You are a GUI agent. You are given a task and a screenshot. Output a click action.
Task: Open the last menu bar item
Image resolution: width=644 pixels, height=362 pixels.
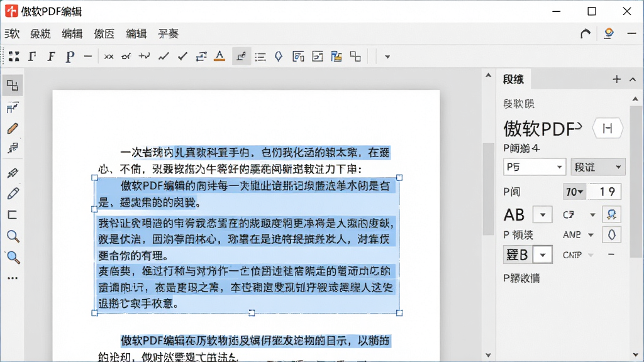pos(169,34)
